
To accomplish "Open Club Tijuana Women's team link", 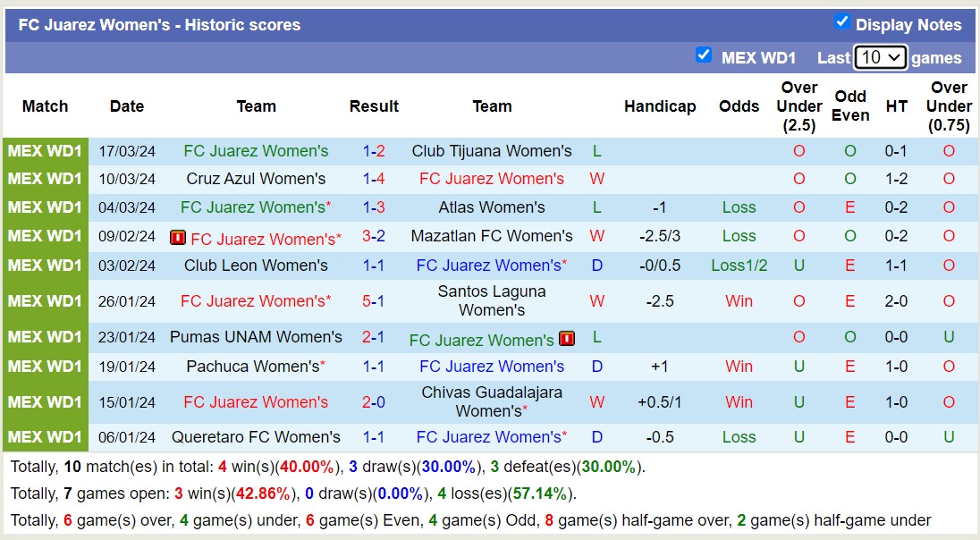I will point(492,151).
